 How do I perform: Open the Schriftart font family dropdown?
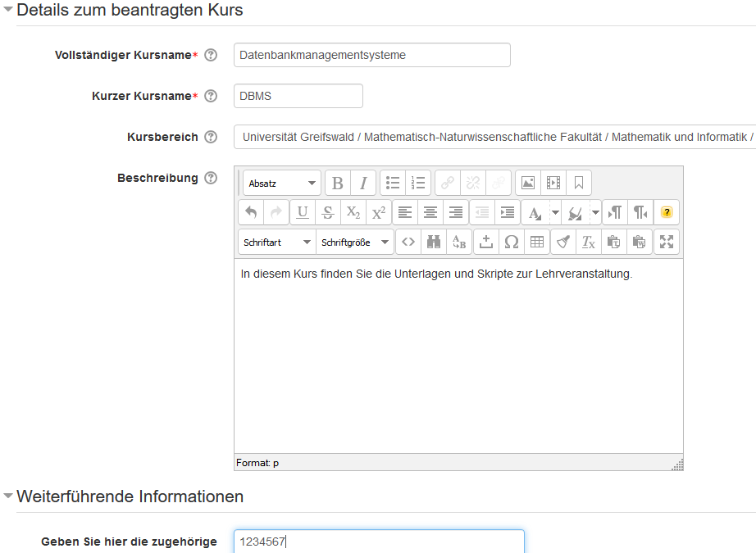[276, 242]
